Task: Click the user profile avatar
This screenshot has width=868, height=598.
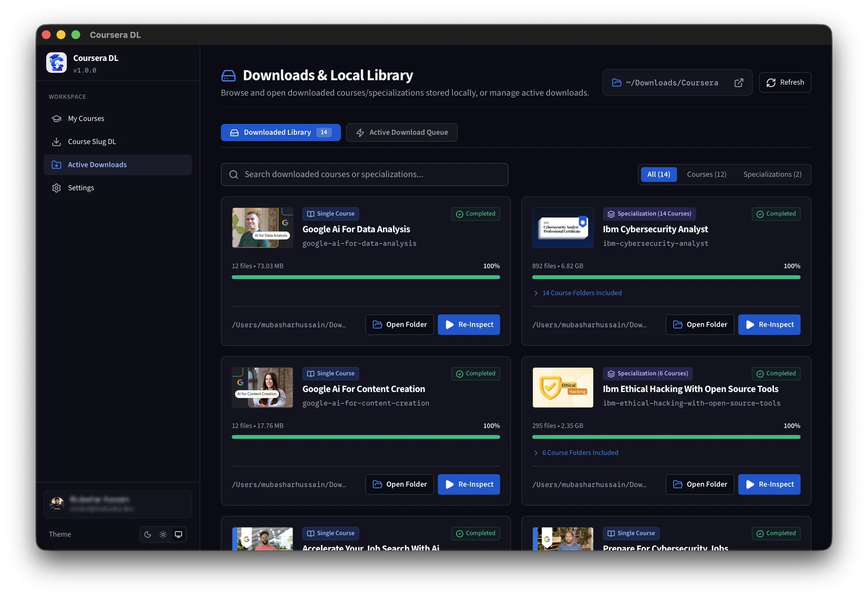Action: (57, 504)
